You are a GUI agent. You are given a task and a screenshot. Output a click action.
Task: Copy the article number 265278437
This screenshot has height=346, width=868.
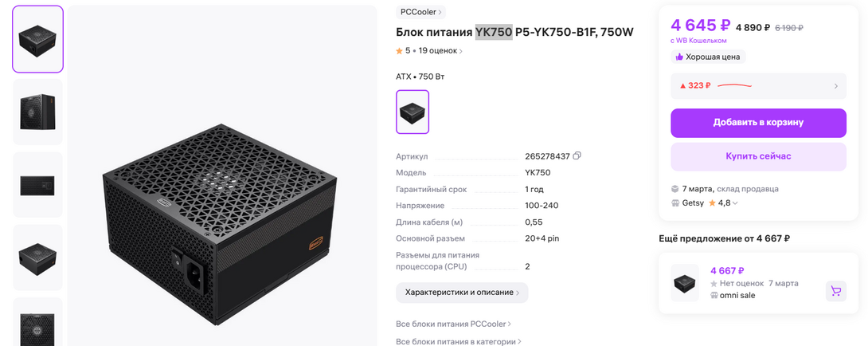(x=577, y=156)
